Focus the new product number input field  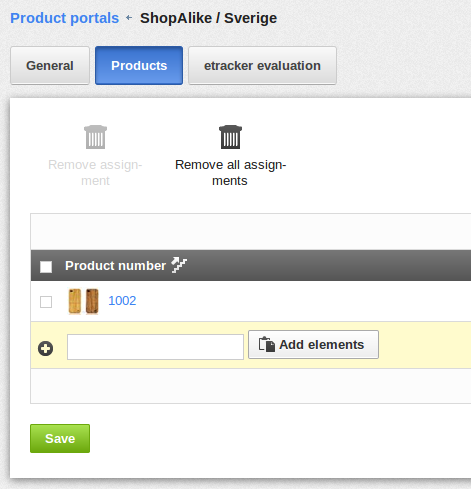(155, 347)
